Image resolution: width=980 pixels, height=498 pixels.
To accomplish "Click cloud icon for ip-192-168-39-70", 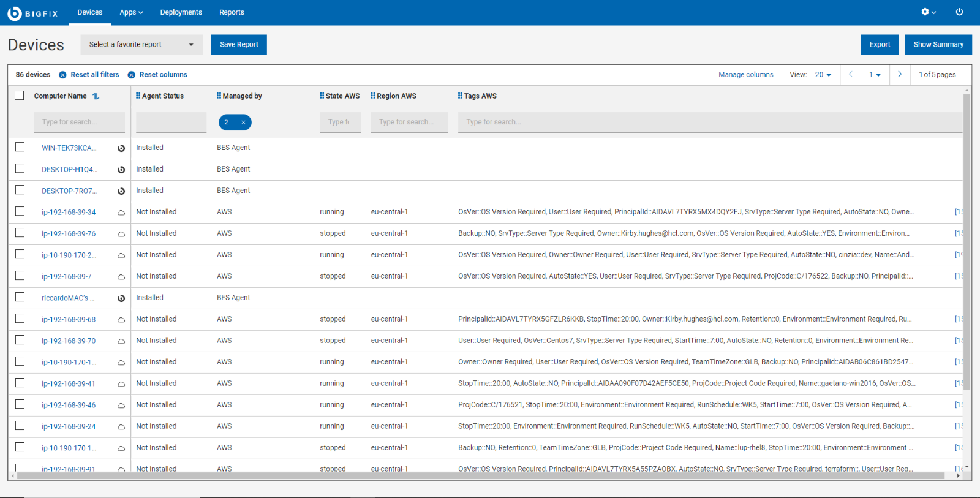I will tap(121, 341).
